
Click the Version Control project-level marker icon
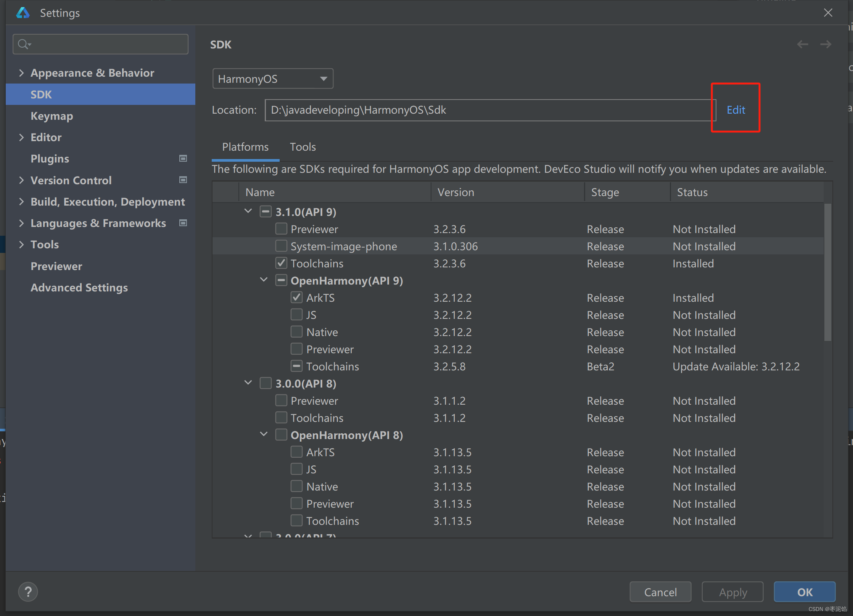(x=183, y=180)
